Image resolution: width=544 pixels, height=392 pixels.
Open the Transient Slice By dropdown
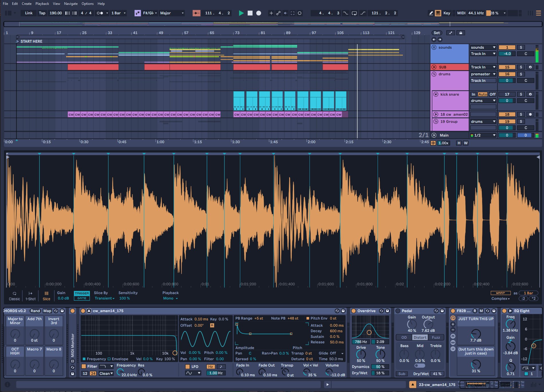point(104,298)
